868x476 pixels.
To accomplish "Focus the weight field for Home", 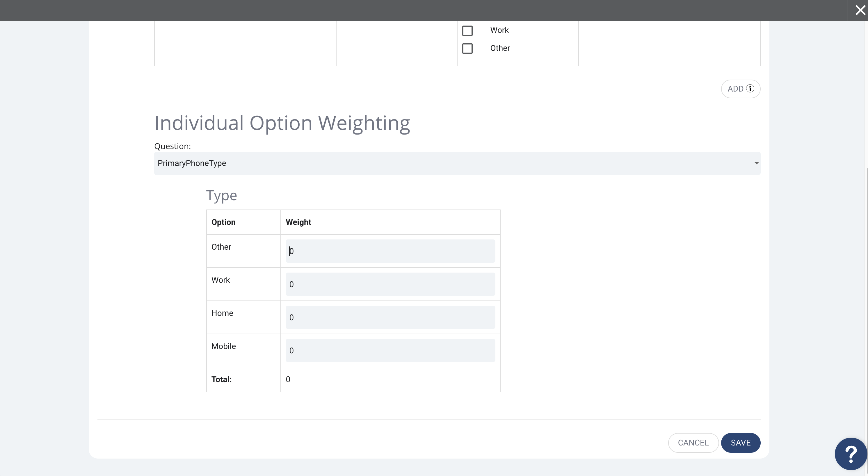I will [x=390, y=317].
